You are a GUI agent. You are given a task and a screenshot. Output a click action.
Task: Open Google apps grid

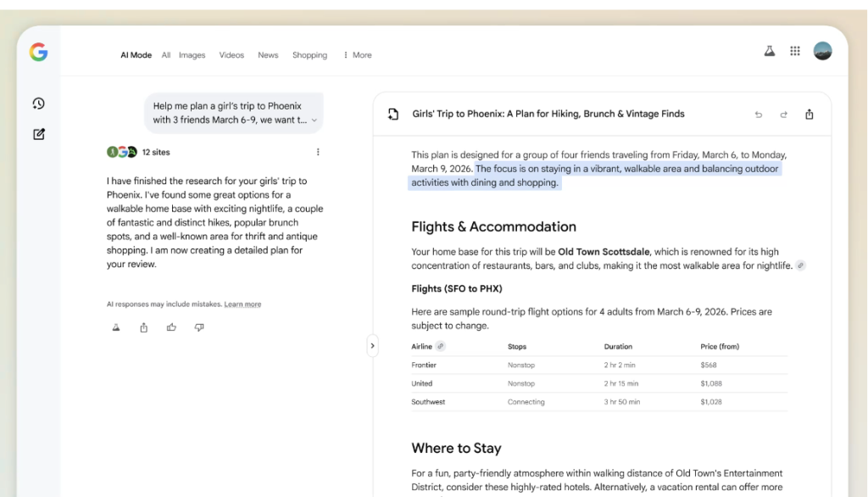795,52
